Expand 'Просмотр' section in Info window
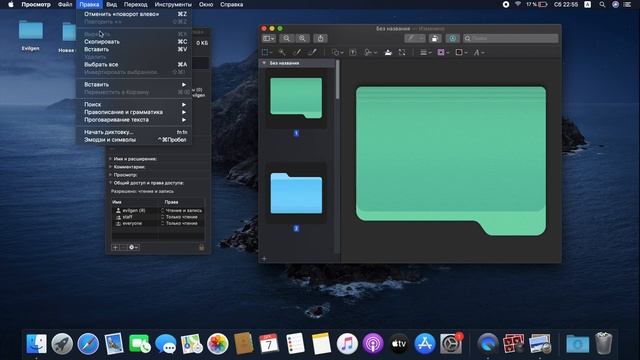 [x=110, y=175]
